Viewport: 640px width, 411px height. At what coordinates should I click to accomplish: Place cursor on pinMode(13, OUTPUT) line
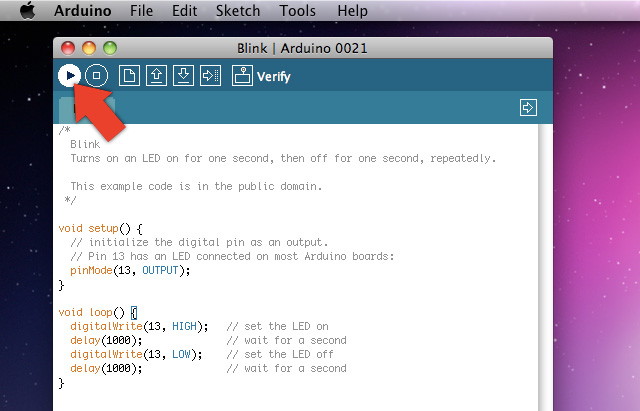129,270
